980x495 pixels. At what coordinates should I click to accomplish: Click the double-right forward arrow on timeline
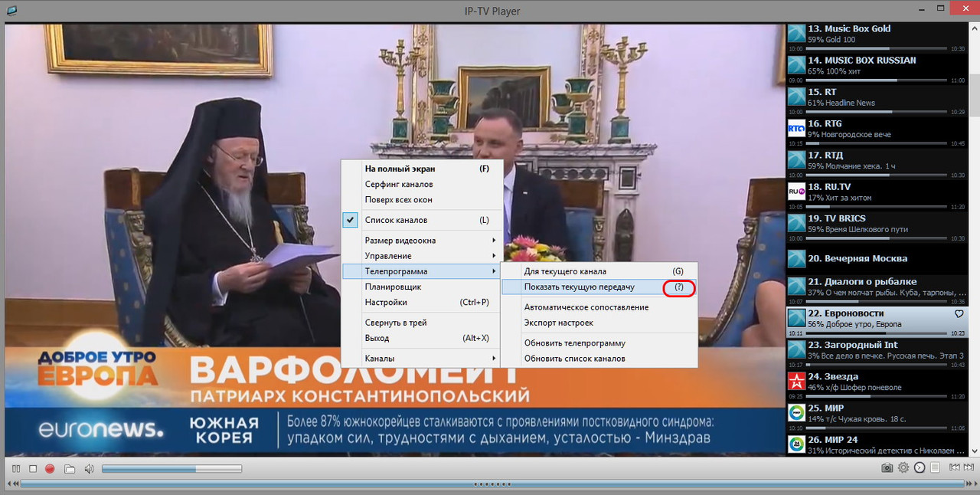click(969, 484)
